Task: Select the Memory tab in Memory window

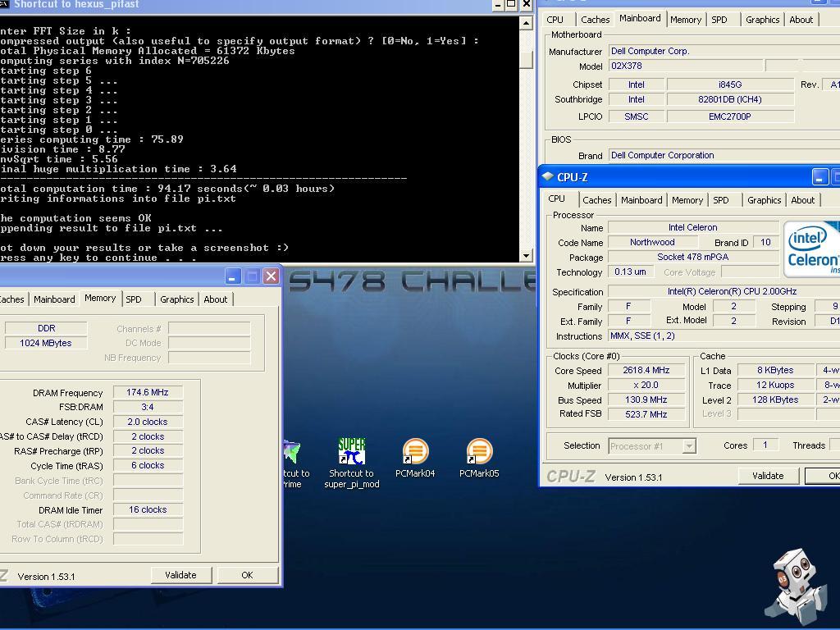Action: [100, 298]
